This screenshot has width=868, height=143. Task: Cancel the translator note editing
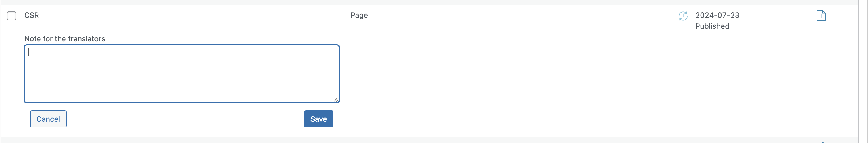point(48,119)
